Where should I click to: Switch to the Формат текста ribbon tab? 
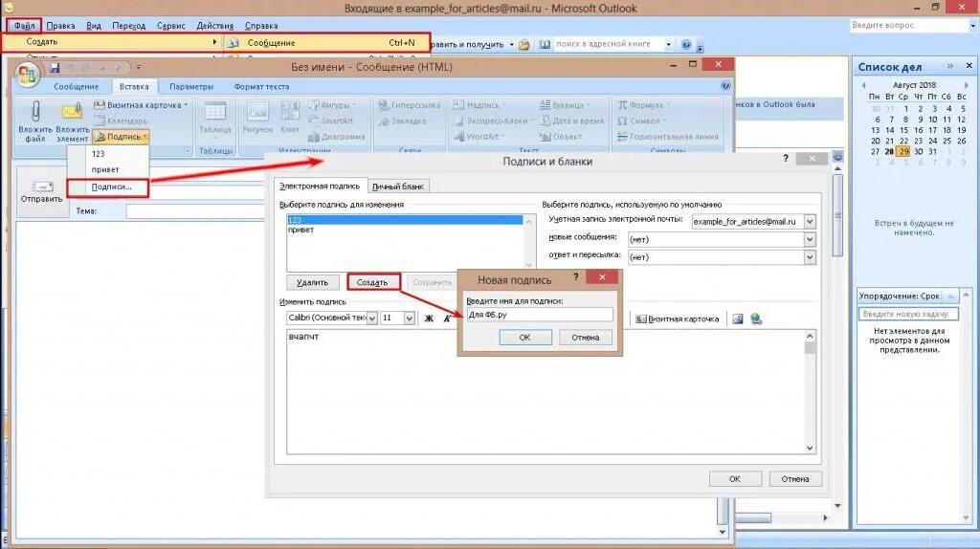click(261, 87)
